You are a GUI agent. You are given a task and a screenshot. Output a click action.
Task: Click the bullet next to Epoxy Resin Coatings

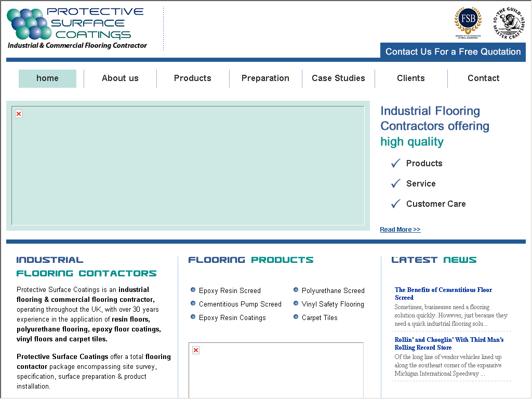tap(193, 317)
